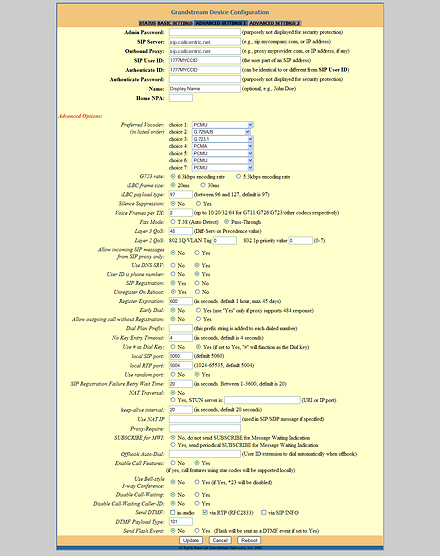Set User ID is phone number to No
Image resolution: width=440 pixels, height=556 pixels.
(x=173, y=274)
